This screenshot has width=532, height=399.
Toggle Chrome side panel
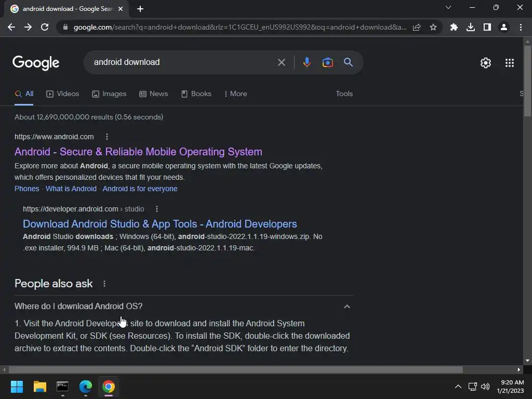tap(487, 27)
